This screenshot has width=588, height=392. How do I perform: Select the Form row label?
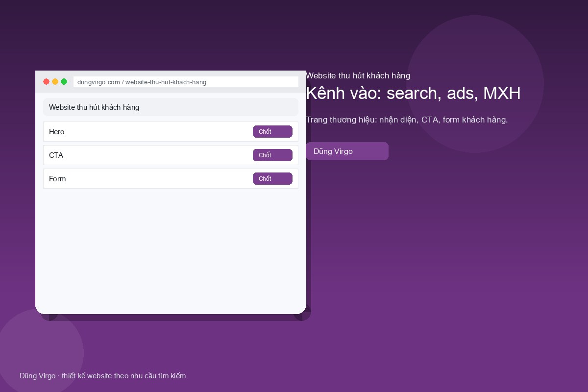click(x=57, y=179)
